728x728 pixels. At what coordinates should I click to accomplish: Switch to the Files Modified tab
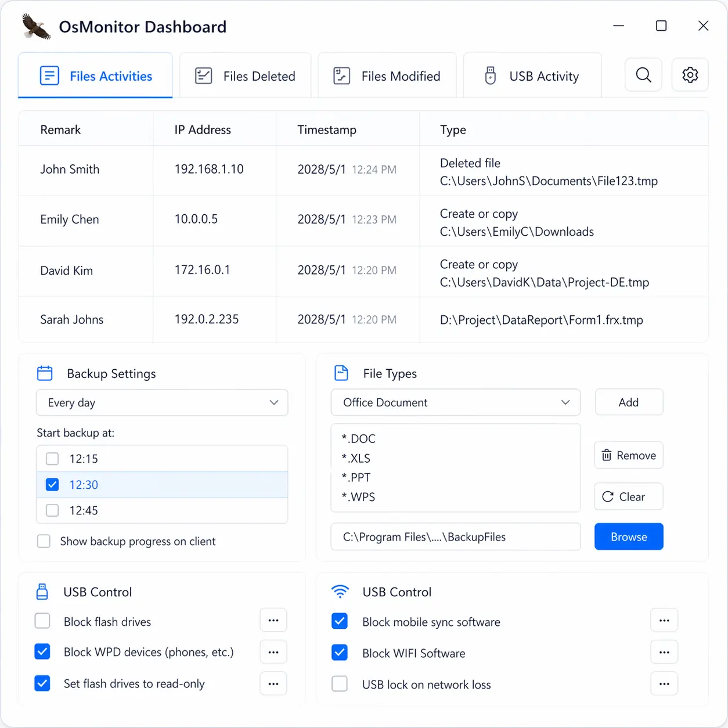387,75
